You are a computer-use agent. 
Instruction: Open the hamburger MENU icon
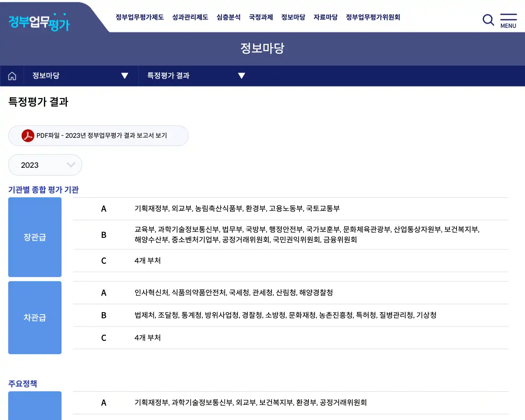tap(508, 21)
